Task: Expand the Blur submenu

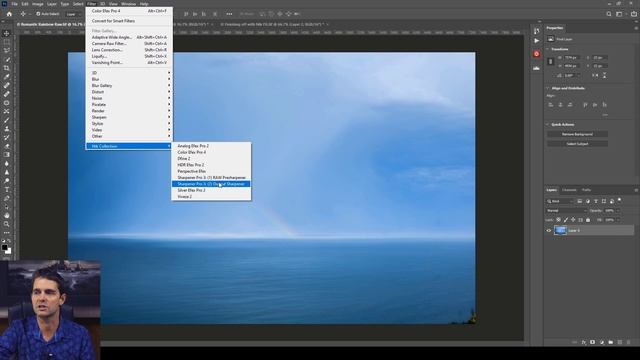Action: point(129,79)
